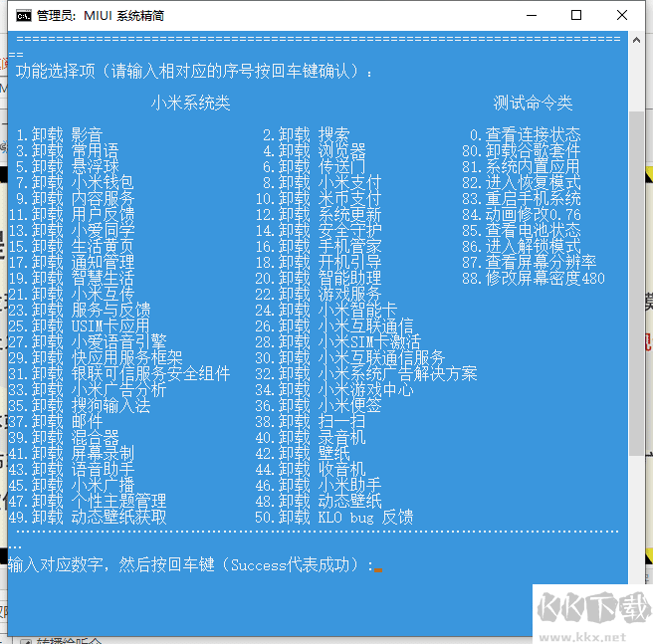Click '12. 卸载 系统更新' line
Image resolution: width=653 pixels, height=644 pixels.
pos(319,215)
